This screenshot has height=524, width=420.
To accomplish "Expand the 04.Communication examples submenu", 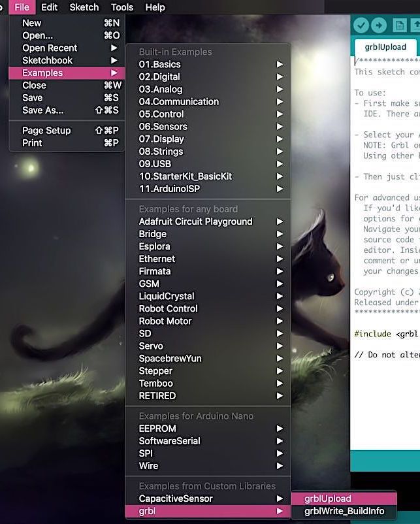I will [x=208, y=101].
